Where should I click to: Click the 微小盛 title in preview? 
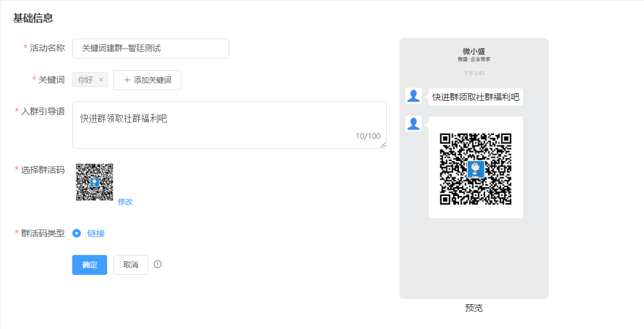click(474, 51)
